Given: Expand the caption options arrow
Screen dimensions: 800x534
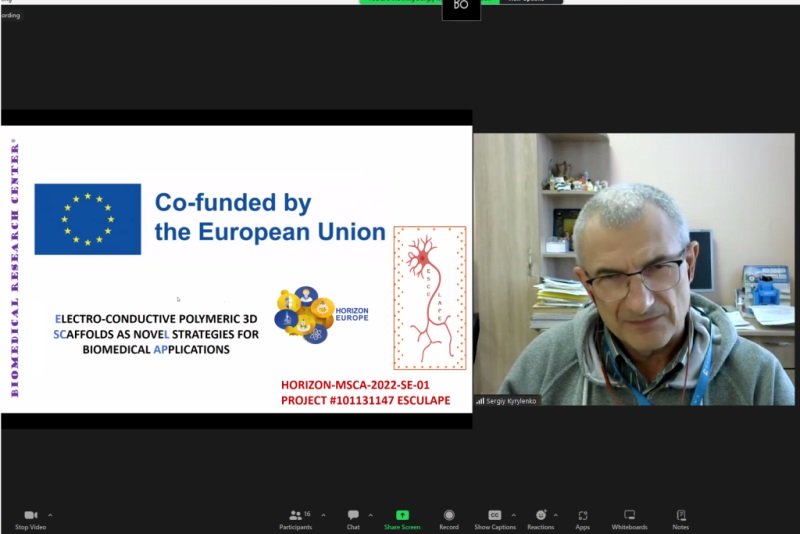Looking at the screenshot, I should [513, 515].
